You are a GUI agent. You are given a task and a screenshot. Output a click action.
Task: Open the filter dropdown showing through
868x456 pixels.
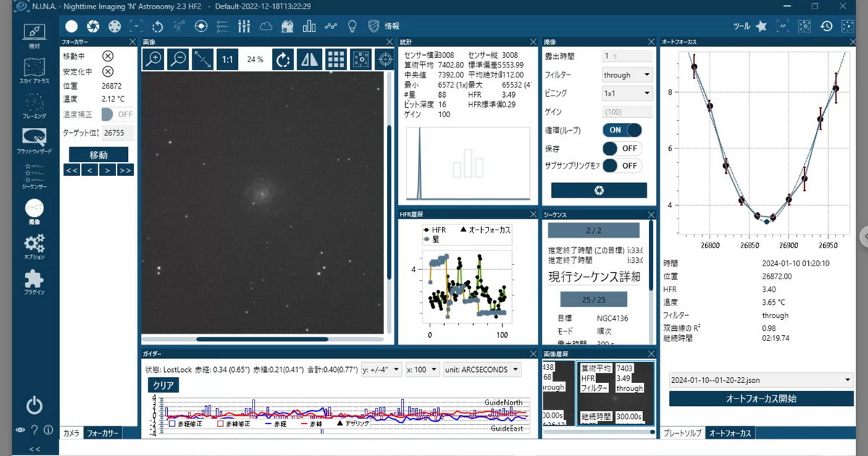pyautogui.click(x=627, y=75)
